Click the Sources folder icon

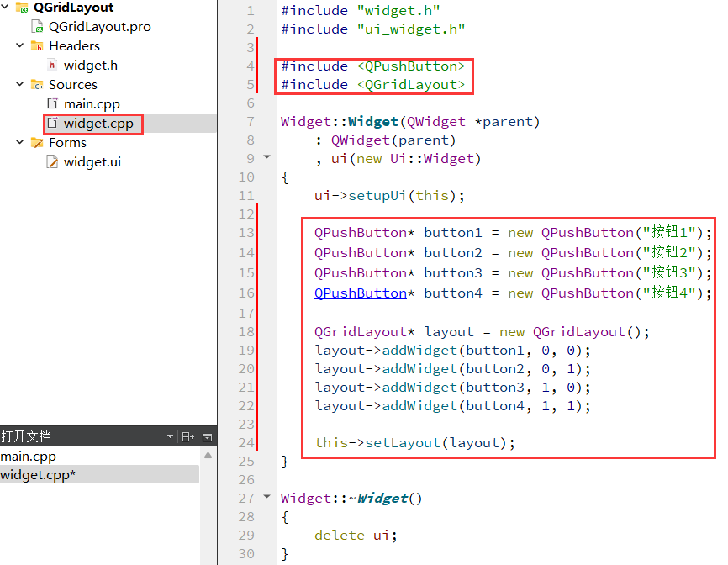(37, 84)
